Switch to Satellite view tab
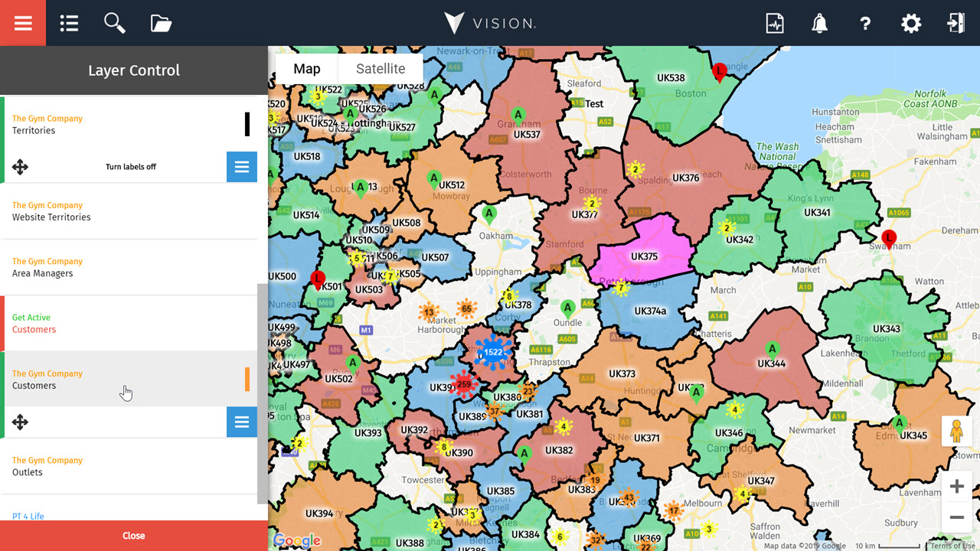Image resolution: width=980 pixels, height=551 pixels. tap(381, 69)
